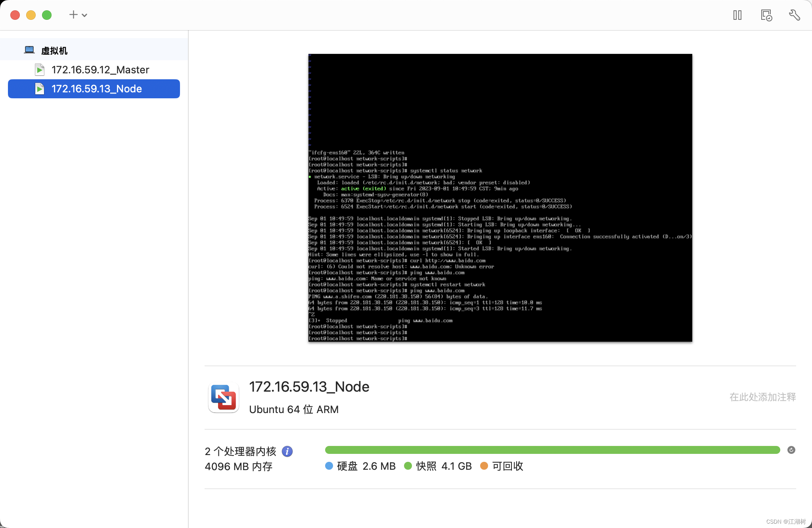This screenshot has width=812, height=528.
Task: Select the 172.16.59.12_Master virtual machine
Action: 94,70
